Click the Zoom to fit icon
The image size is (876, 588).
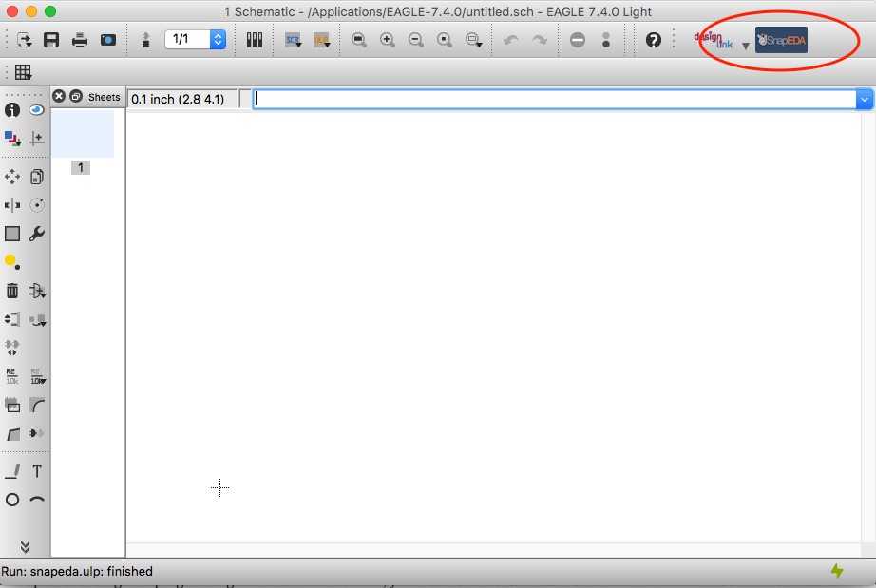click(x=359, y=40)
